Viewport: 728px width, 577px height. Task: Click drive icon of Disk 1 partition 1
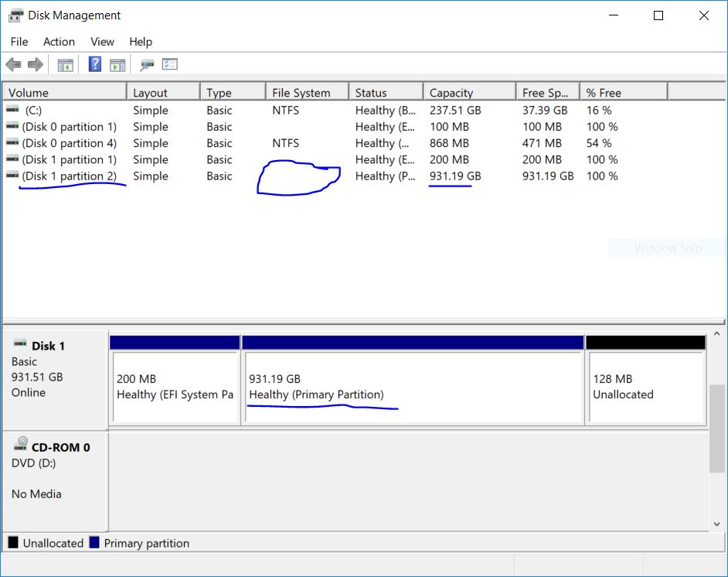click(x=13, y=159)
